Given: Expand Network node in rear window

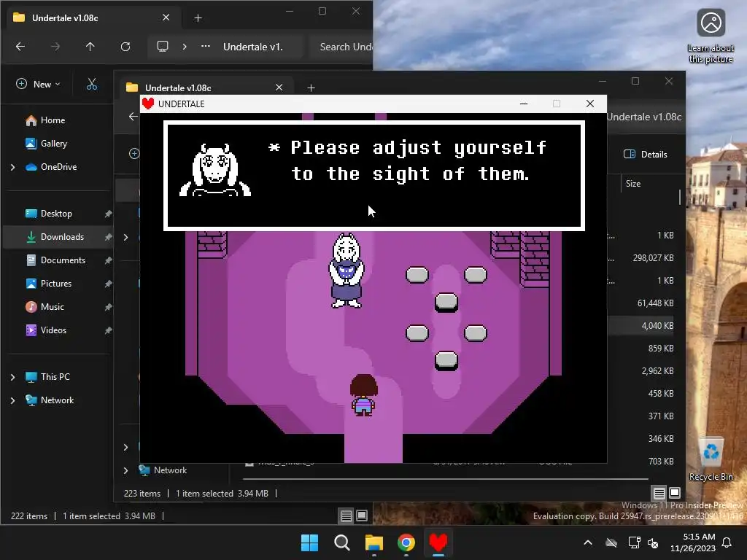Looking at the screenshot, I should point(13,400).
